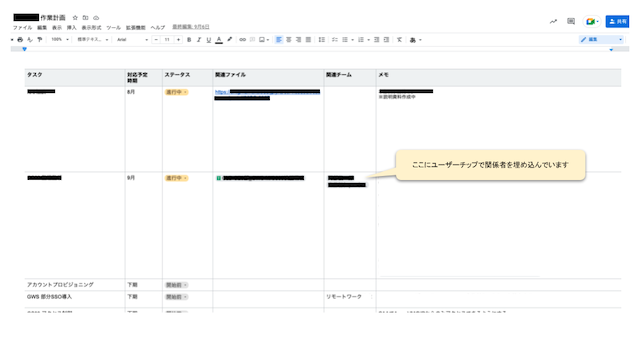Change 開始前 status for GWS 部分SSO導入
The width and height of the screenshot is (640, 360).
(176, 297)
